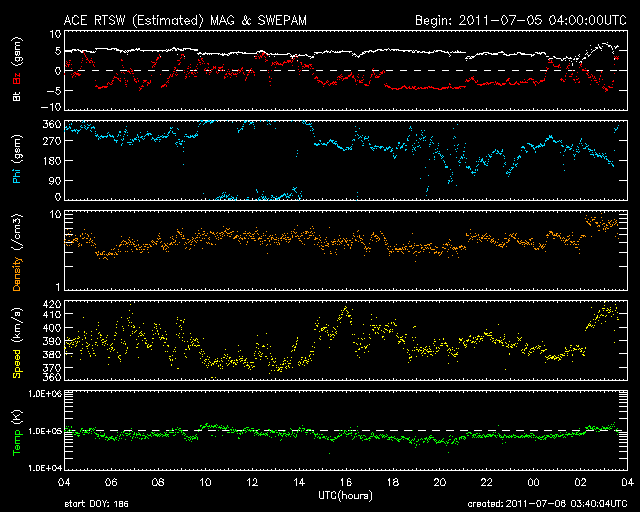The height and width of the screenshot is (512, 640).
Task: Click the "1.0E+05" tick on the Temp axis
Action: point(45,431)
